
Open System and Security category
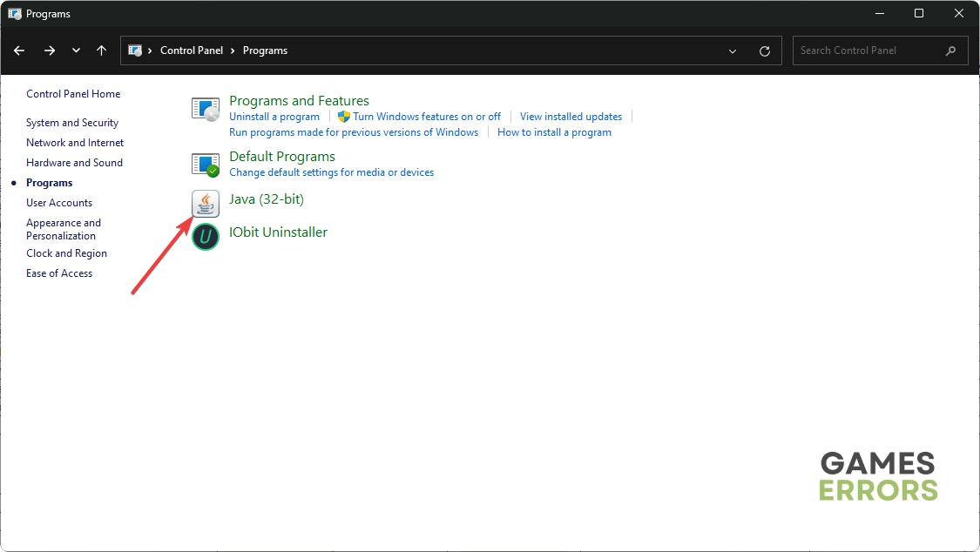click(72, 123)
